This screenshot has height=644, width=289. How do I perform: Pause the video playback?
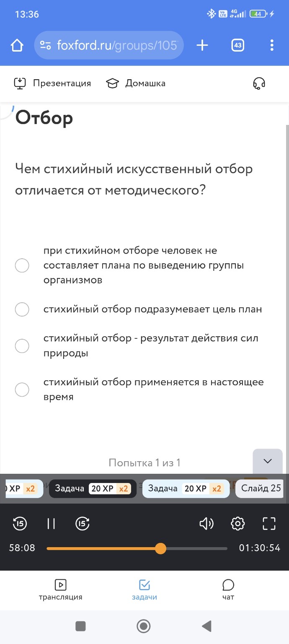[50, 524]
